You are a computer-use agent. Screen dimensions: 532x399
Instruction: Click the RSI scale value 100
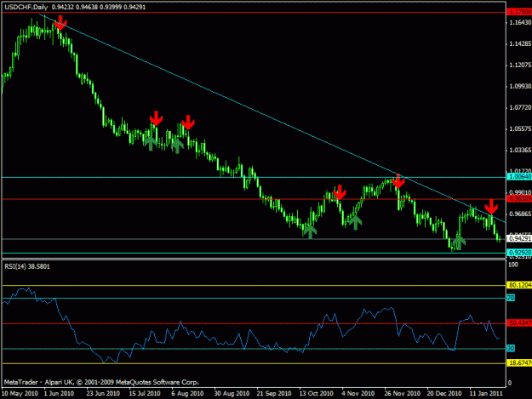513,265
